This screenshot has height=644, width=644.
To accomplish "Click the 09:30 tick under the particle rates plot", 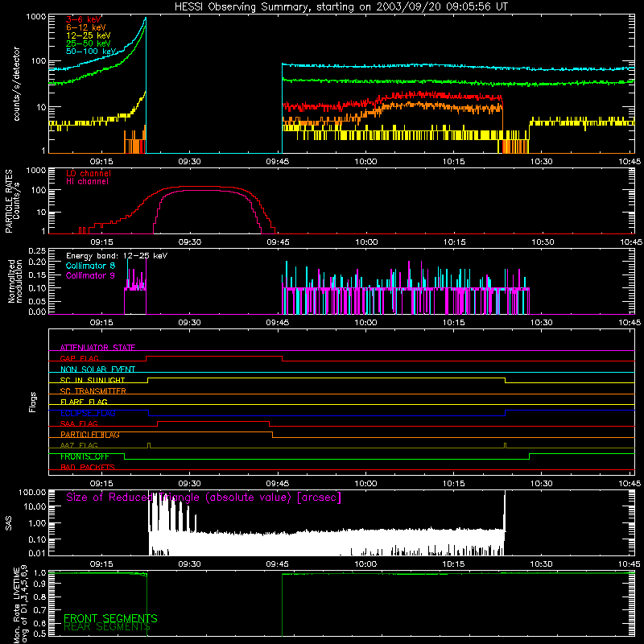I will click(190, 242).
